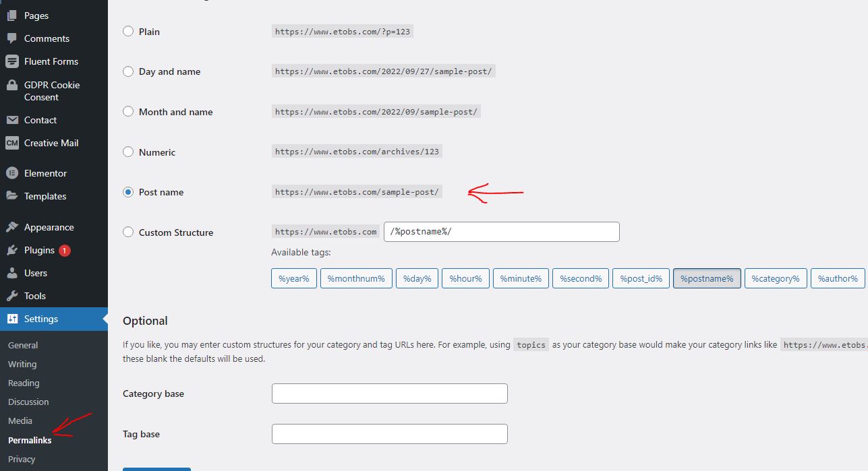Viewport: 868px width, 471px height.
Task: Go to the Discussion settings submenu
Action: 28,402
